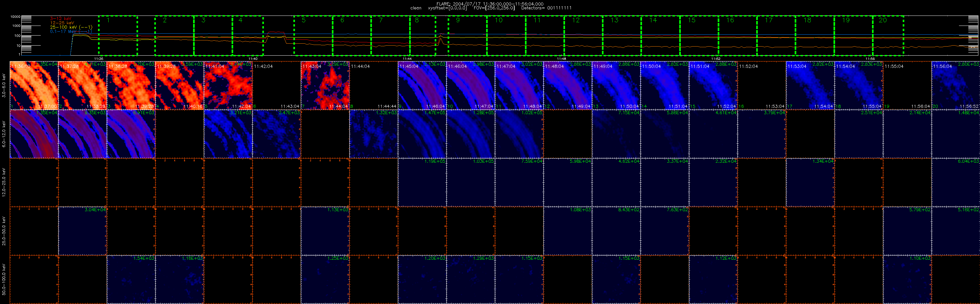Open the 3-6 keV image starting 11:37:28
Screen dimensions: 980x304
click(x=82, y=85)
